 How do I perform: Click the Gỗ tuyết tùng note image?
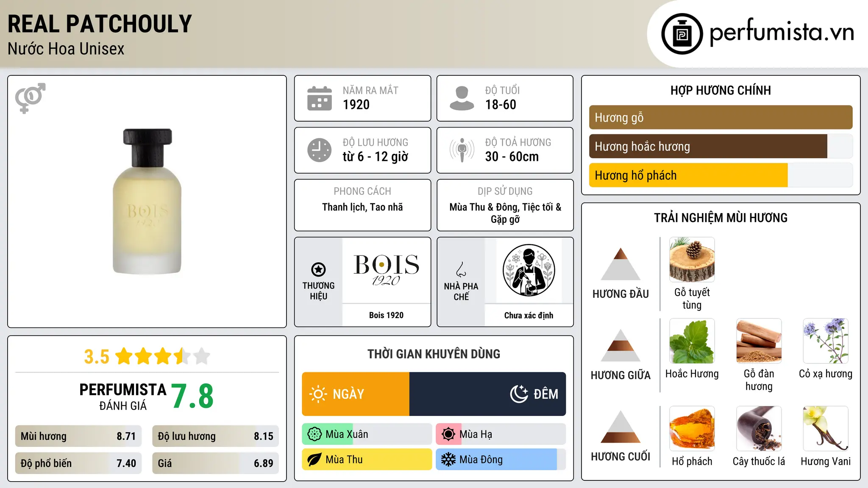[x=692, y=260]
